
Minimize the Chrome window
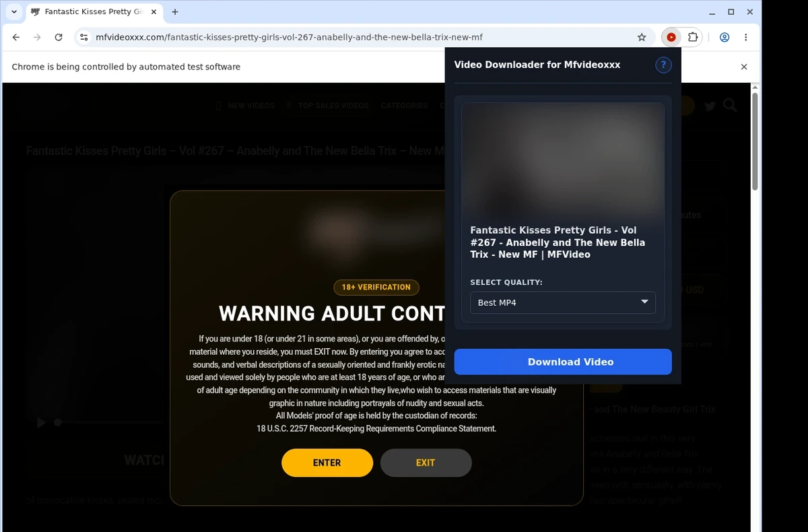click(712, 11)
